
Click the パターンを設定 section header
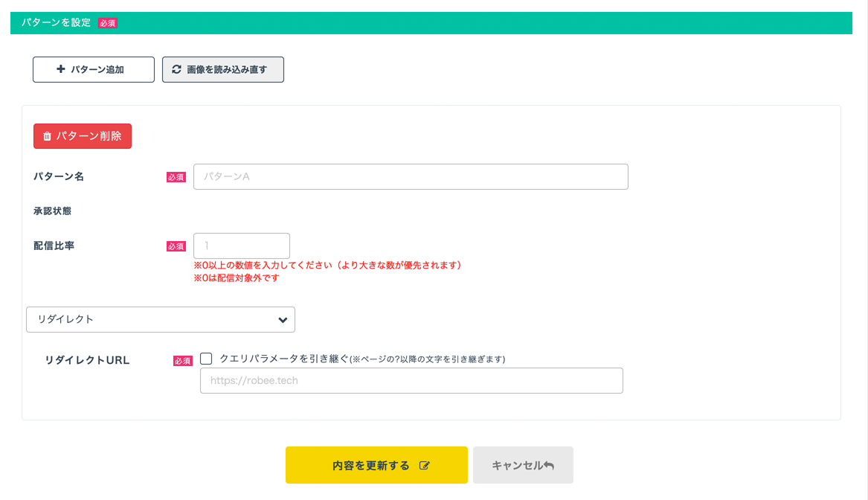click(x=56, y=23)
